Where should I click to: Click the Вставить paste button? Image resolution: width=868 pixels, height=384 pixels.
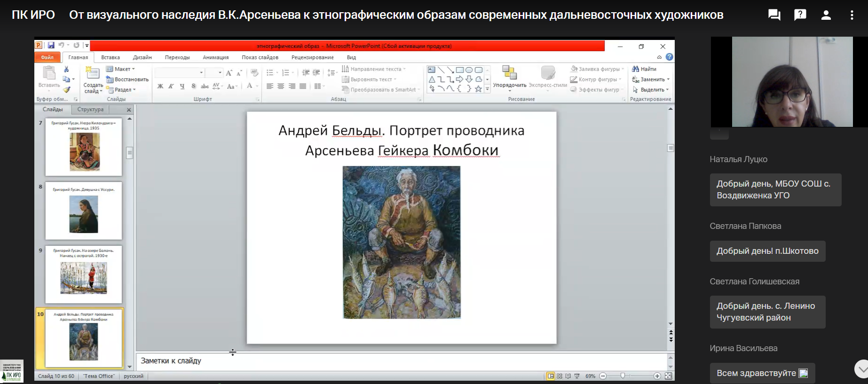pos(49,78)
